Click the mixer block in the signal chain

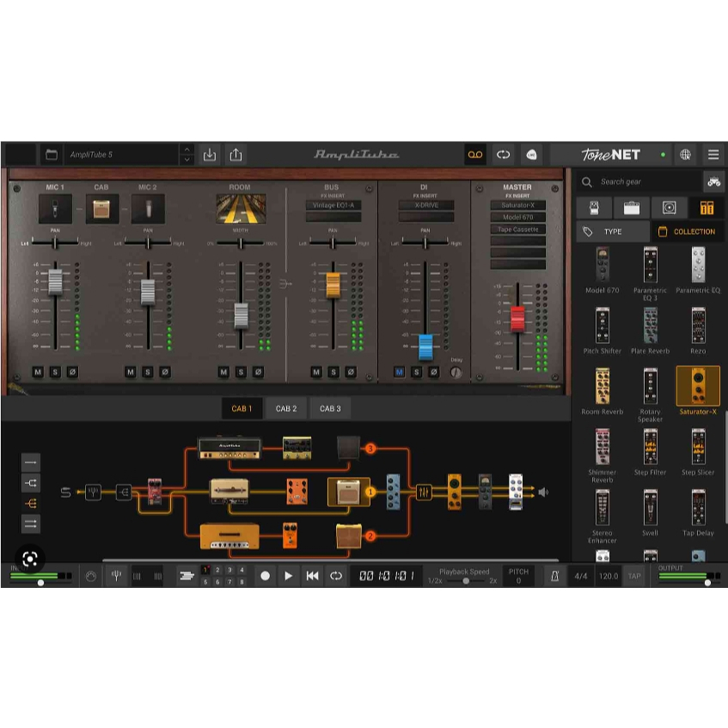click(x=424, y=492)
